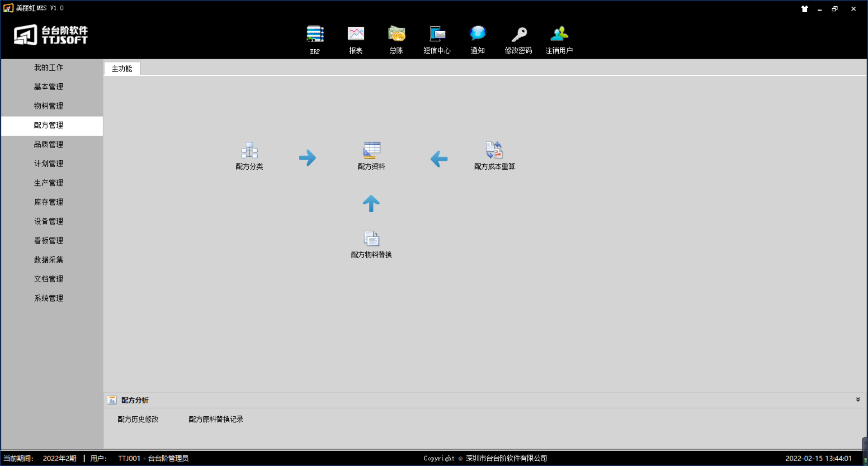Open 配方分类 formula category icon
The height and width of the screenshot is (466, 868).
(x=249, y=151)
